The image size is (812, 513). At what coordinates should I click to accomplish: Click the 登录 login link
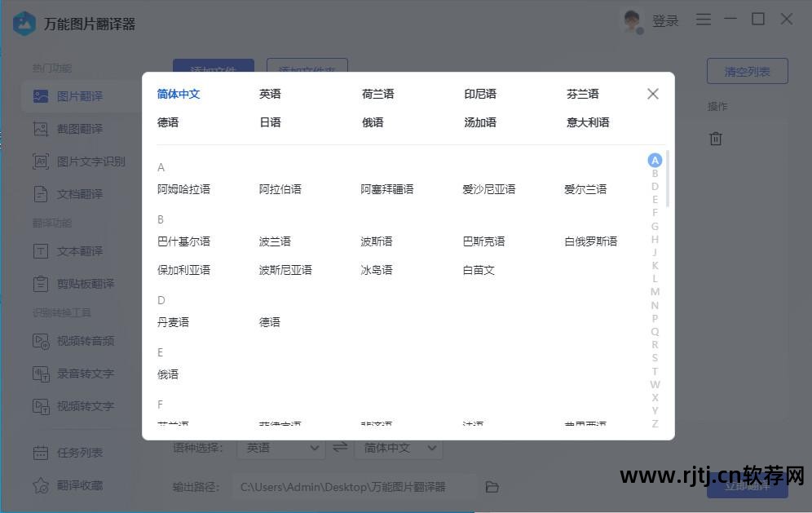(x=665, y=21)
